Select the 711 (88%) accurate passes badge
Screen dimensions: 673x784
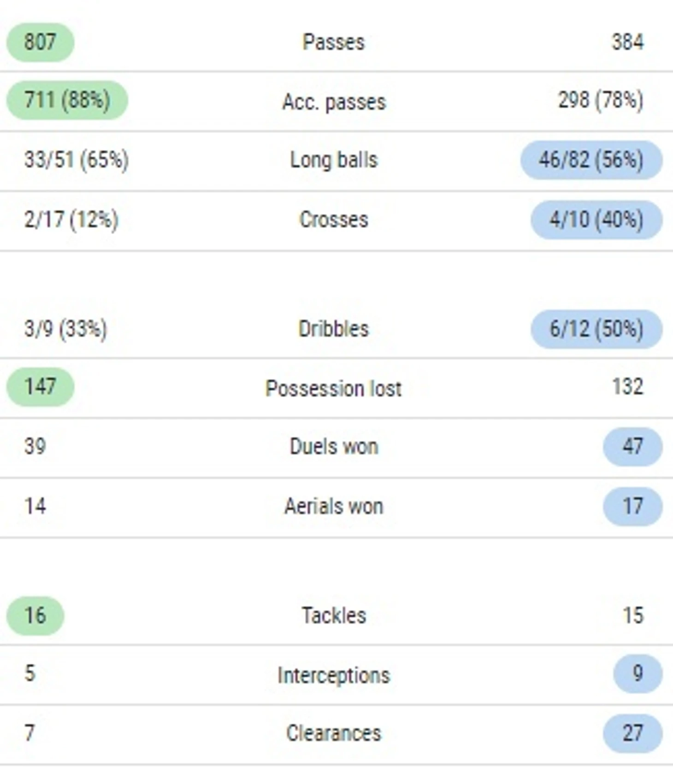point(67,100)
